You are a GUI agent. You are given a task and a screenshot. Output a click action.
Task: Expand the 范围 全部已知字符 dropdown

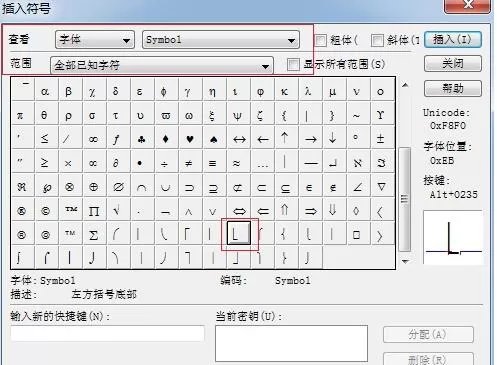coord(162,65)
